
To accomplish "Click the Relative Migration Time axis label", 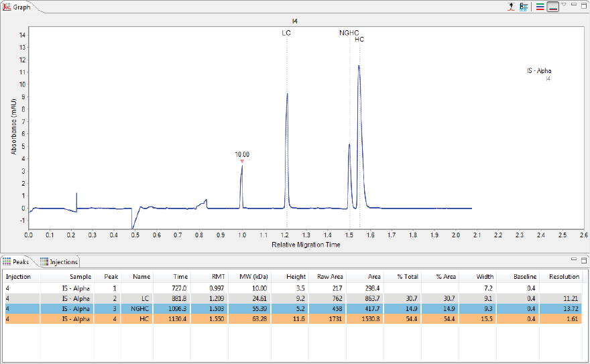I will [306, 245].
